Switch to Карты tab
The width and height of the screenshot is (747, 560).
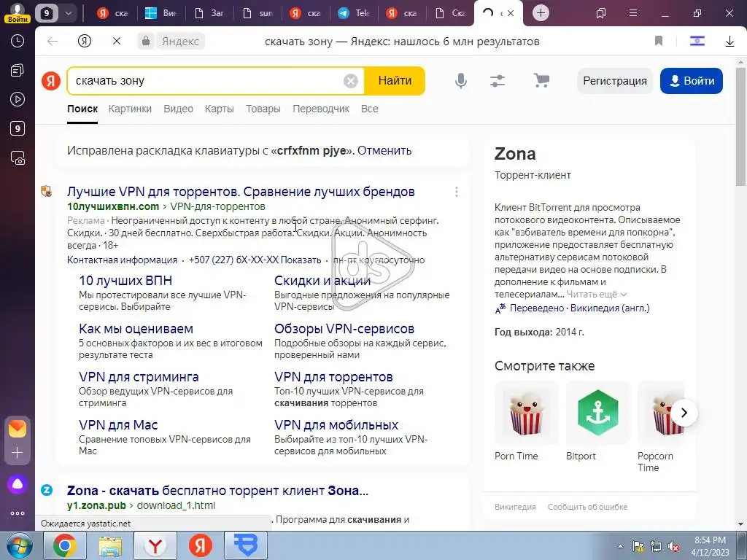tap(219, 109)
